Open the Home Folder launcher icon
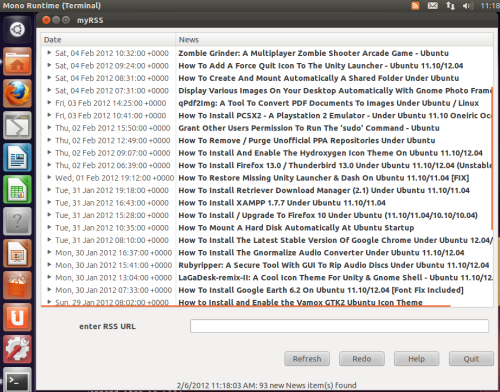The image size is (500, 392). (17, 61)
